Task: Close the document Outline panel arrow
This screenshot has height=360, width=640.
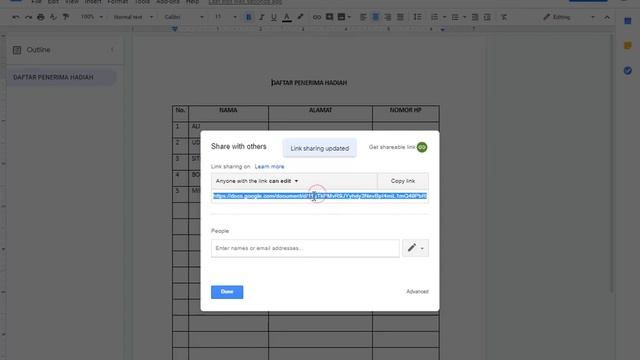Action: click(x=112, y=50)
